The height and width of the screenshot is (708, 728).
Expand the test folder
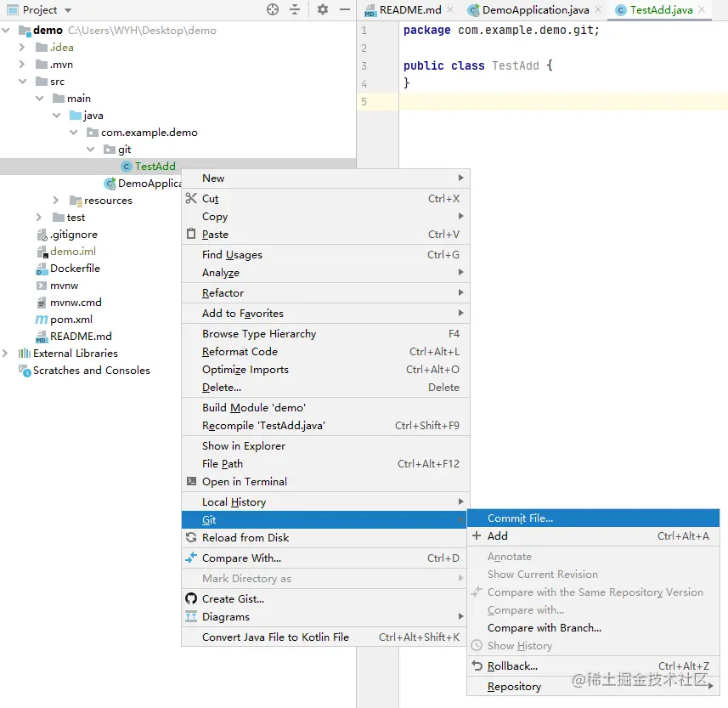(x=39, y=218)
